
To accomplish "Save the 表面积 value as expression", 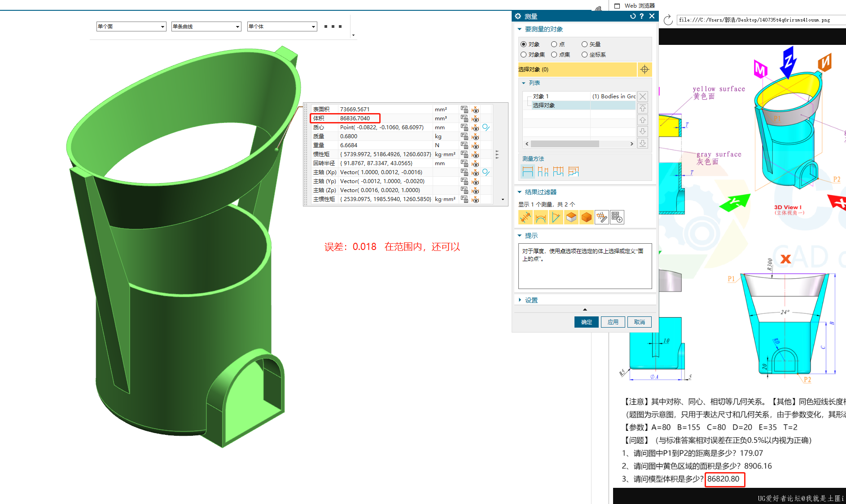I will 465,110.
